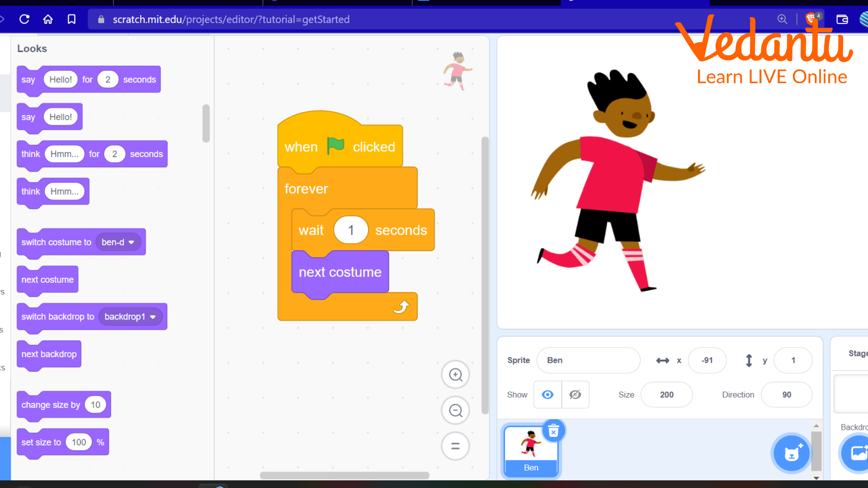Bookmark this page in browser
This screenshot has height=488, width=868.
pos(71,19)
